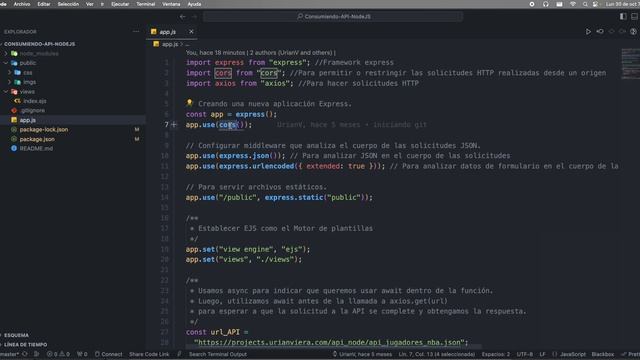The image size is (640, 360).
Task: Open the Ejecutar menu
Action: tap(120, 4)
